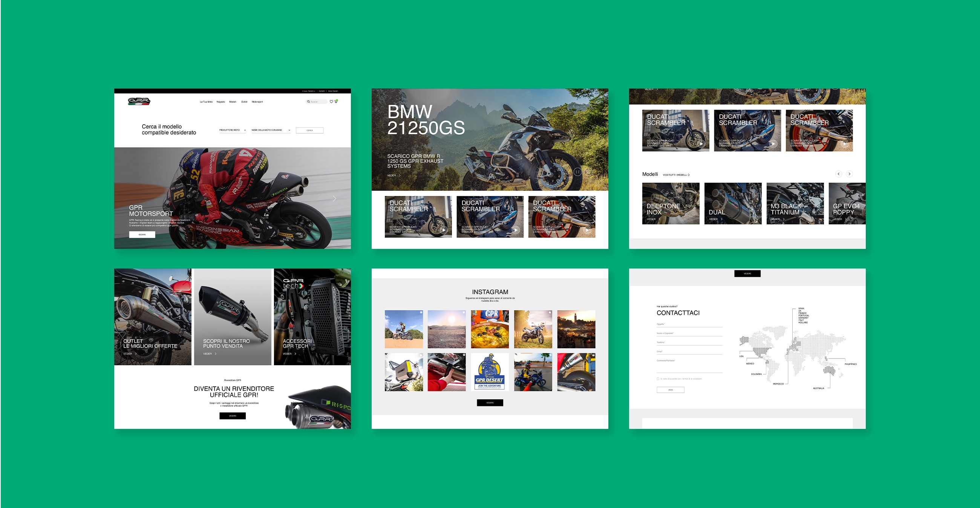
Task: Open the desert sunset Instagram post
Action: tap(447, 329)
